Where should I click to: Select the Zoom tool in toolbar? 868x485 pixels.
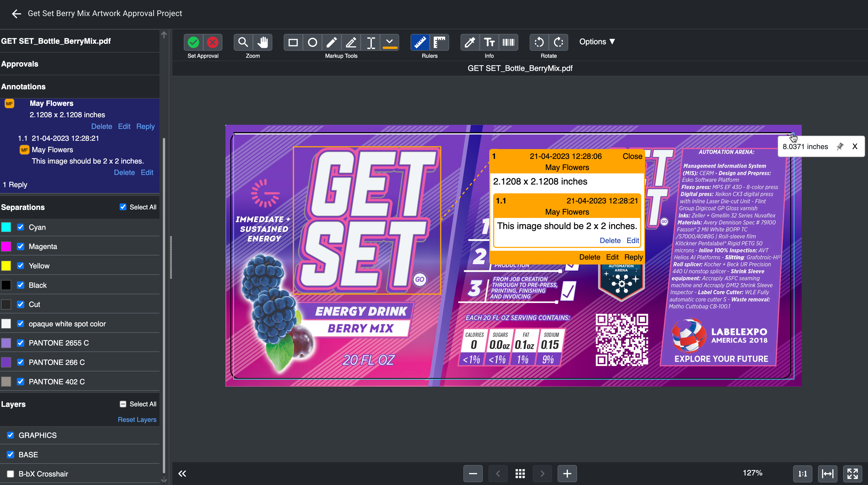pos(242,42)
